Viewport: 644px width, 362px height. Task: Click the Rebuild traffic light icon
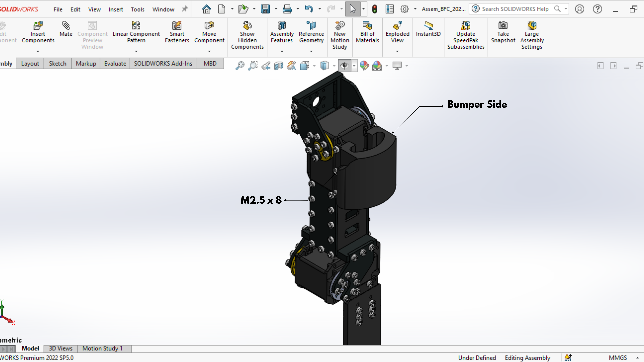click(374, 9)
